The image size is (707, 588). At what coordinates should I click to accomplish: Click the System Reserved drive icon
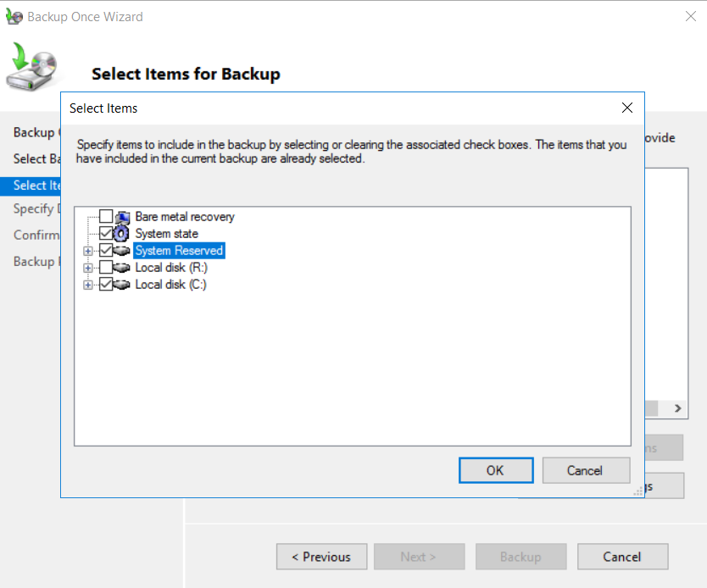tap(121, 251)
